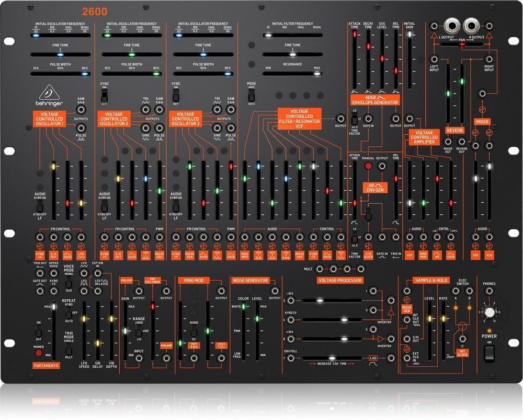The height and width of the screenshot is (420, 523).
Task: Click the red MOMEN portamento button
Action: (x=39, y=353)
